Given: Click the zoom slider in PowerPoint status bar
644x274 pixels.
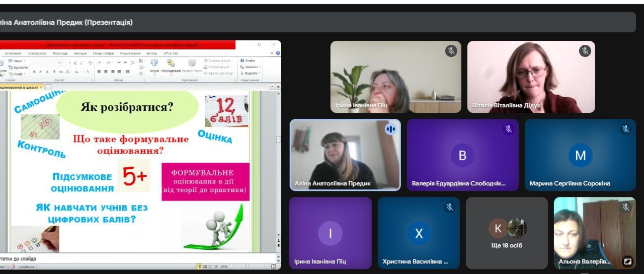Looking at the screenshot, I should point(247,266).
